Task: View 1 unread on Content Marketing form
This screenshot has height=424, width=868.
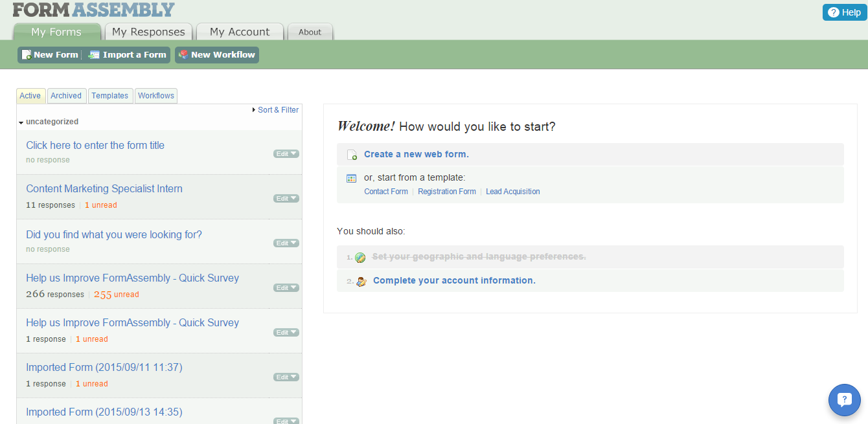Action: tap(101, 205)
